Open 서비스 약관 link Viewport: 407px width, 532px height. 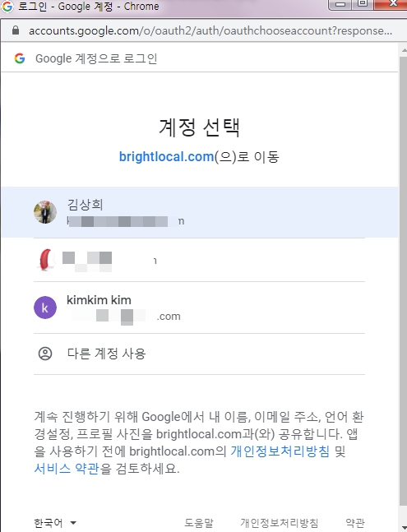pos(67,469)
